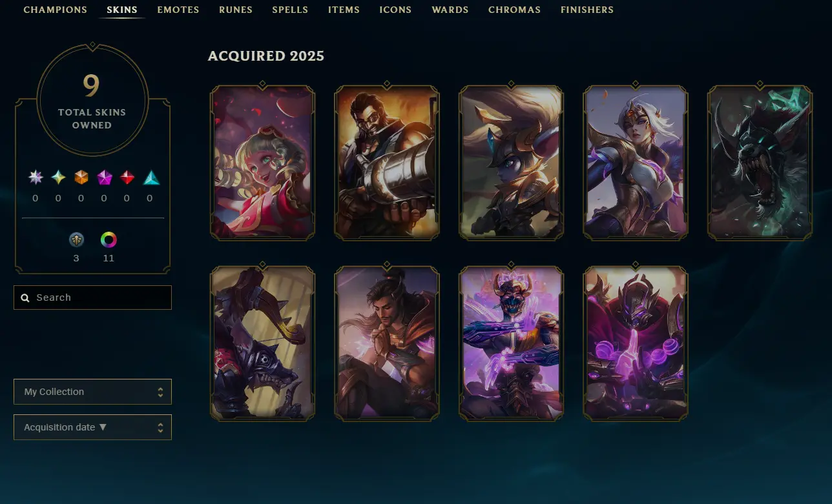Click the magenta Epic rarity gem icon
832x504 pixels.
point(104,177)
